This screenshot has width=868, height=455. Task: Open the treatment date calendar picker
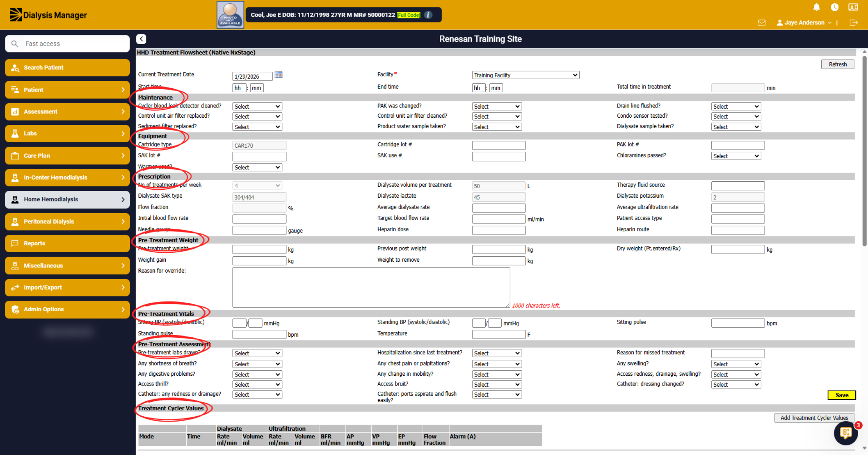278,75
